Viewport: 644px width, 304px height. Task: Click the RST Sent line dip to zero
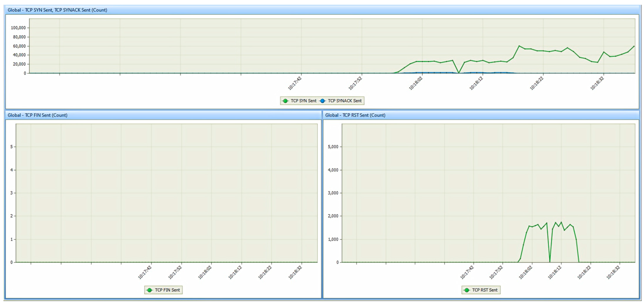(549, 262)
